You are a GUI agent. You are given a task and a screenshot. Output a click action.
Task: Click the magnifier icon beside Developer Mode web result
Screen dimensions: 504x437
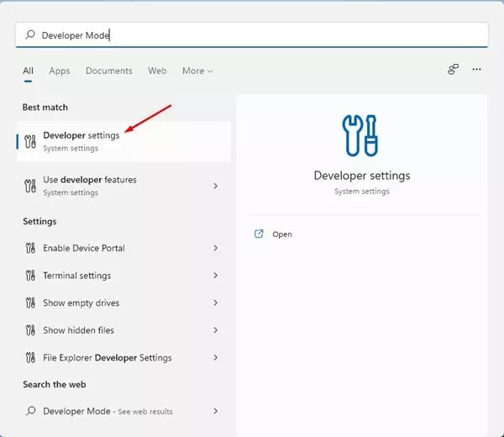point(31,411)
